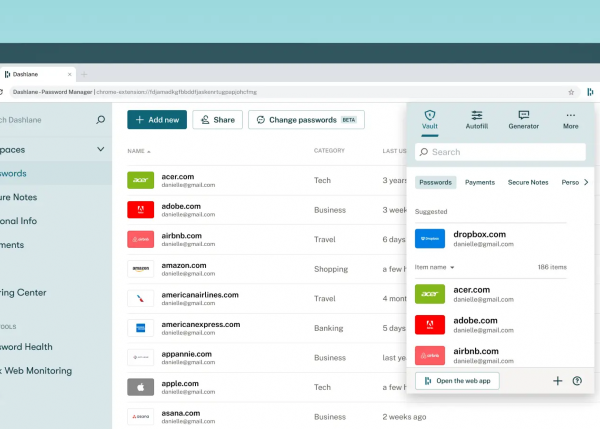Click the Asana logo icon

point(140,417)
